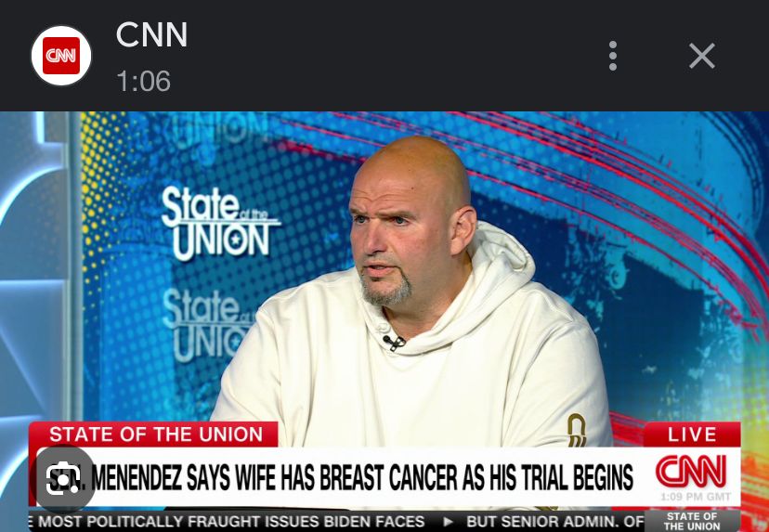Select the gray STATE OF THE UNION box in the ticker
This screenshot has width=769, height=532.
point(692,521)
